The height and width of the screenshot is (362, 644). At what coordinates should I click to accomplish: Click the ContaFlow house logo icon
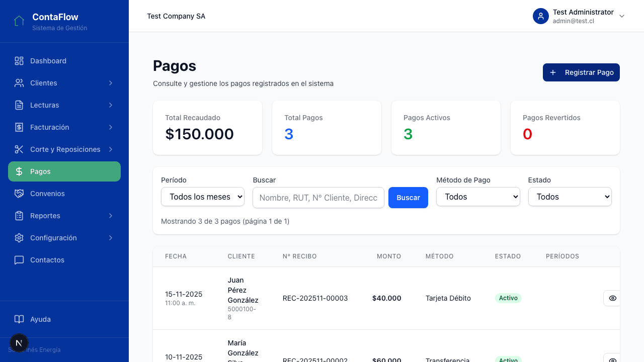(19, 21)
